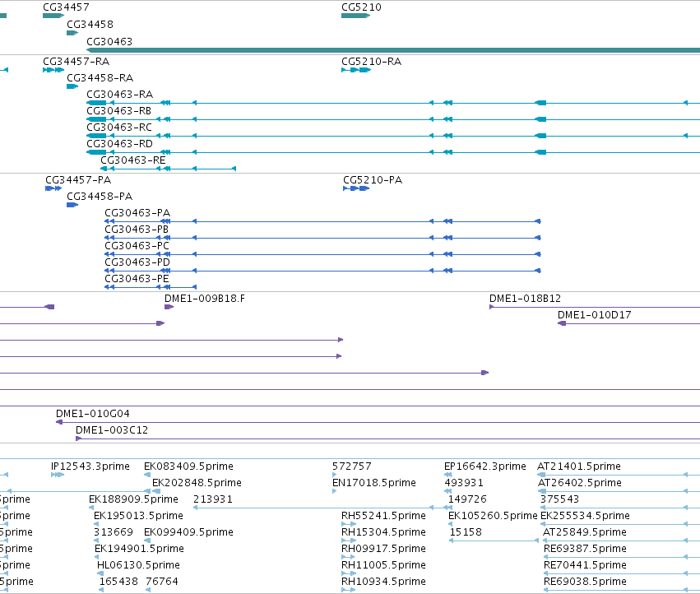Click the RE69038.5prime EST label
Screen dimensions: 700x594
point(586,582)
